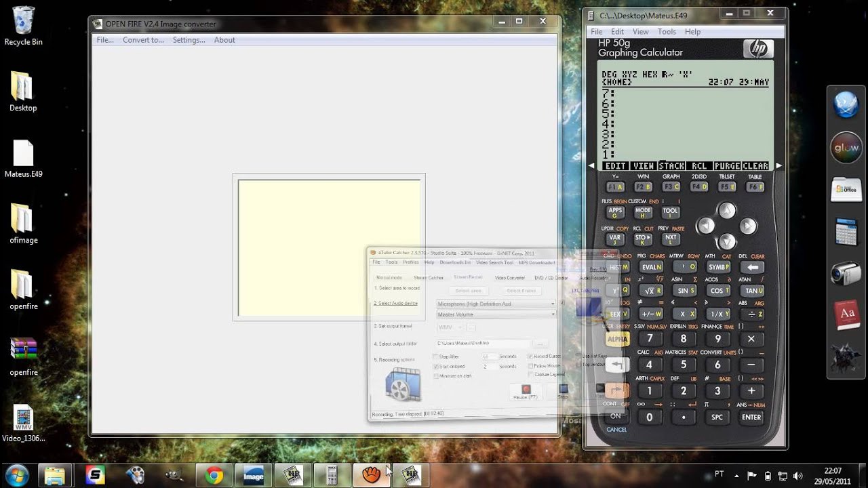Open the Settings... menu in OPEN FIRE
868x488 pixels.
(189, 40)
